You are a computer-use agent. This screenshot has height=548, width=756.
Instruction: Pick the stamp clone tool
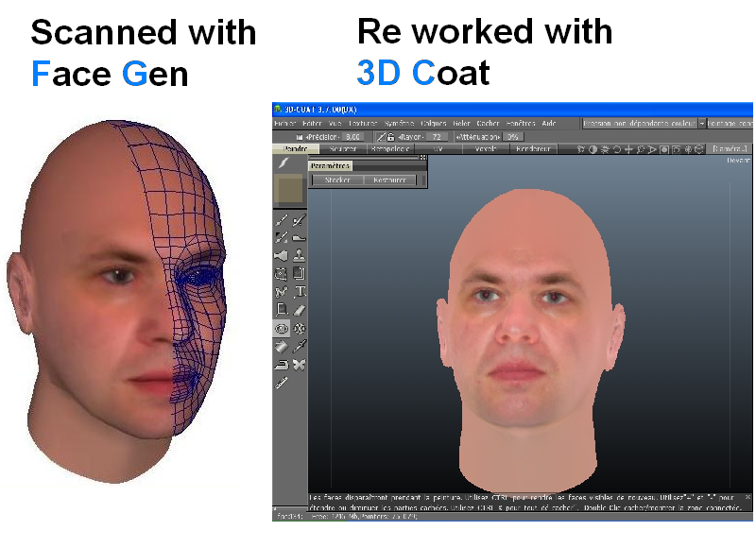click(x=300, y=256)
